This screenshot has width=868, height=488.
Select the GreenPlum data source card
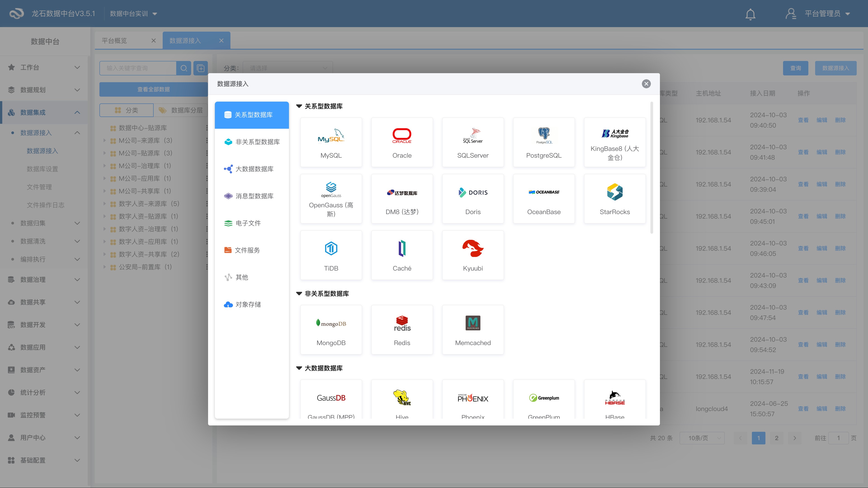544,399
